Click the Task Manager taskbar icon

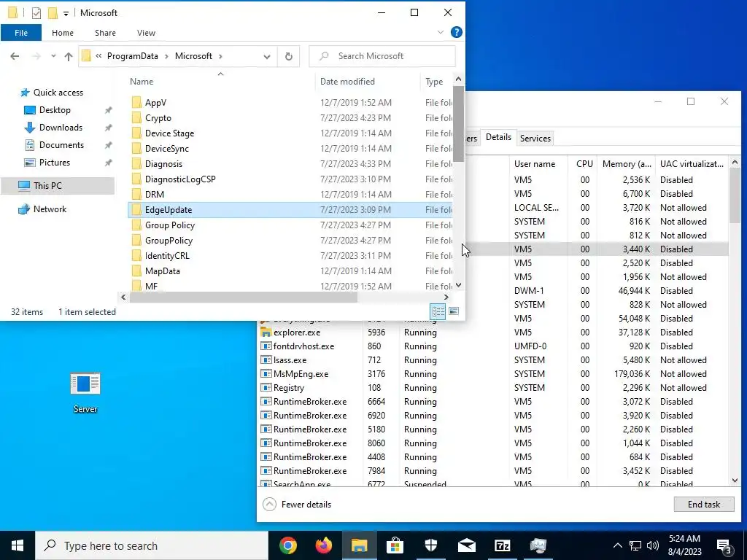[538, 545]
